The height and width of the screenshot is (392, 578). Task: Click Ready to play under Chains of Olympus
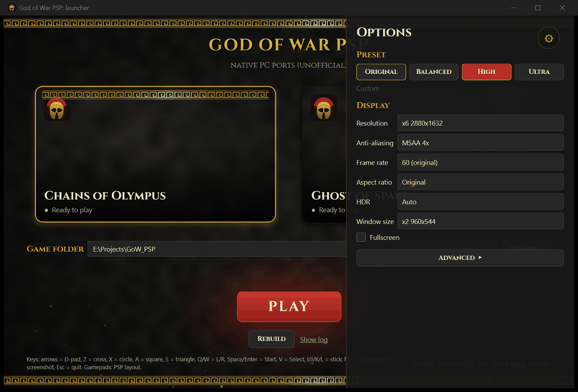tap(72, 210)
